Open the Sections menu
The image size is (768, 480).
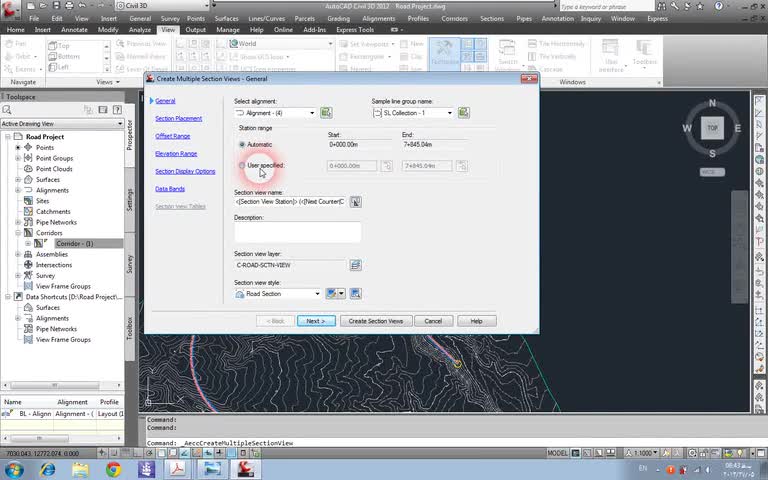click(492, 19)
